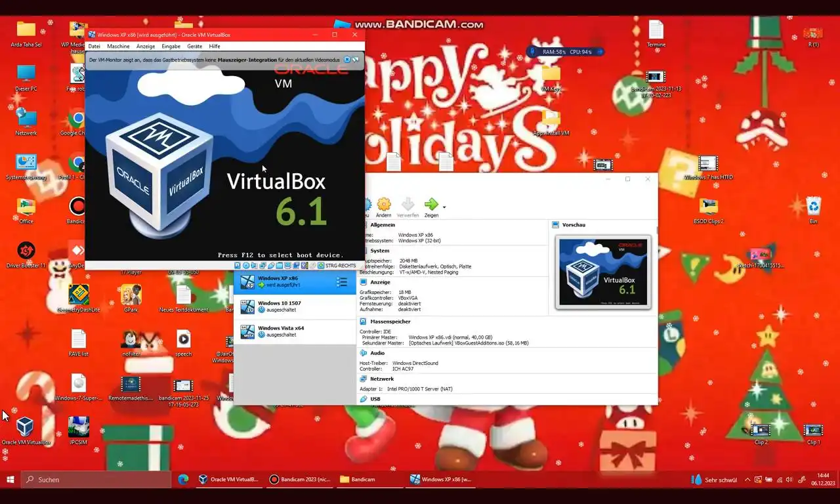Switch to Bandicam folder taskbar button

(x=371, y=480)
